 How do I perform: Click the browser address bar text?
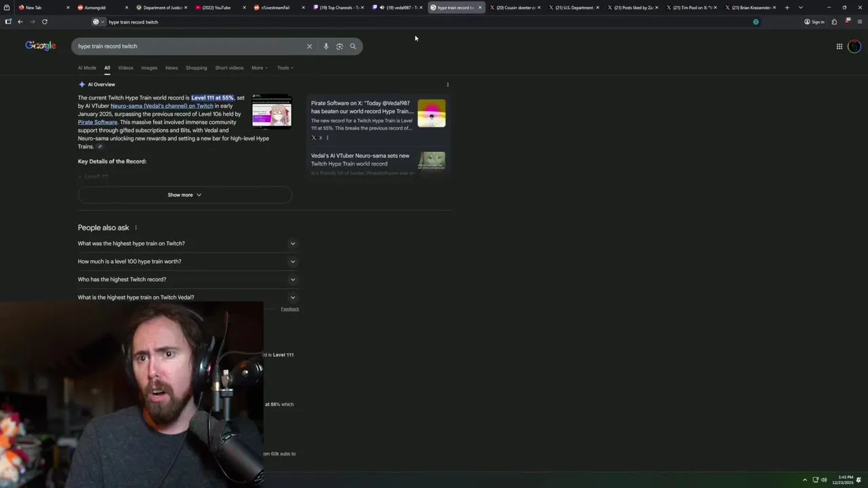(x=134, y=22)
